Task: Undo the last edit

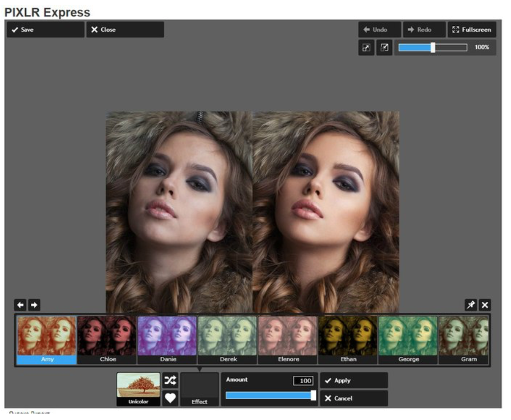Action: [x=380, y=30]
